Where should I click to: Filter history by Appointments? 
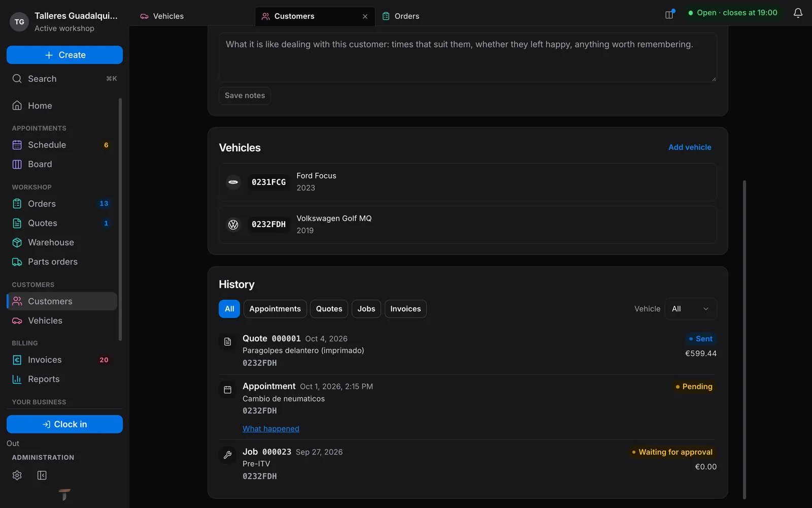275,309
